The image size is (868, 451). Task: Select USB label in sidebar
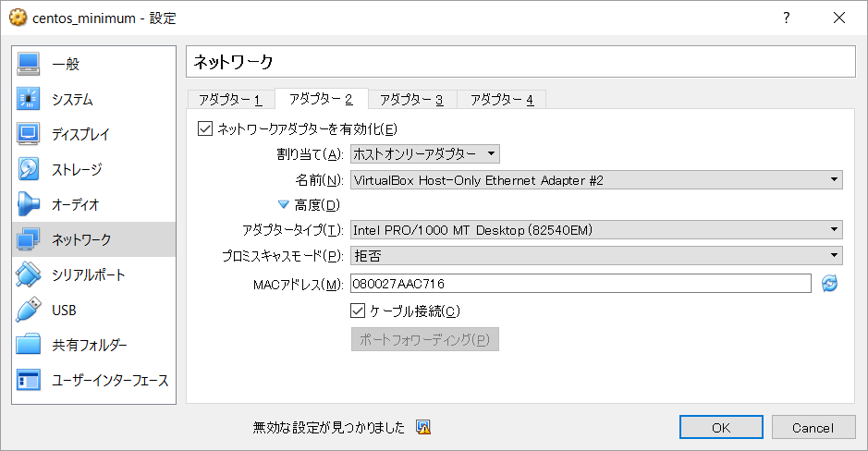[x=64, y=311]
